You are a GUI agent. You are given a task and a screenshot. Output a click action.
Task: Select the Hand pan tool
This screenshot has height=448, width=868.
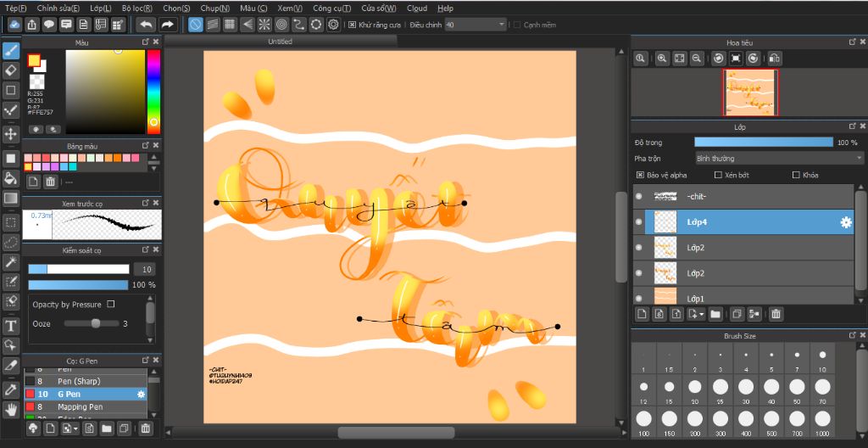(x=11, y=409)
